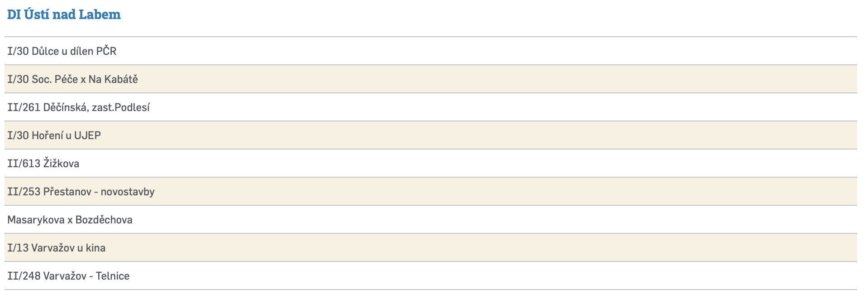
Task: Click road number II/613 text
Action: pyautogui.click(x=24, y=164)
